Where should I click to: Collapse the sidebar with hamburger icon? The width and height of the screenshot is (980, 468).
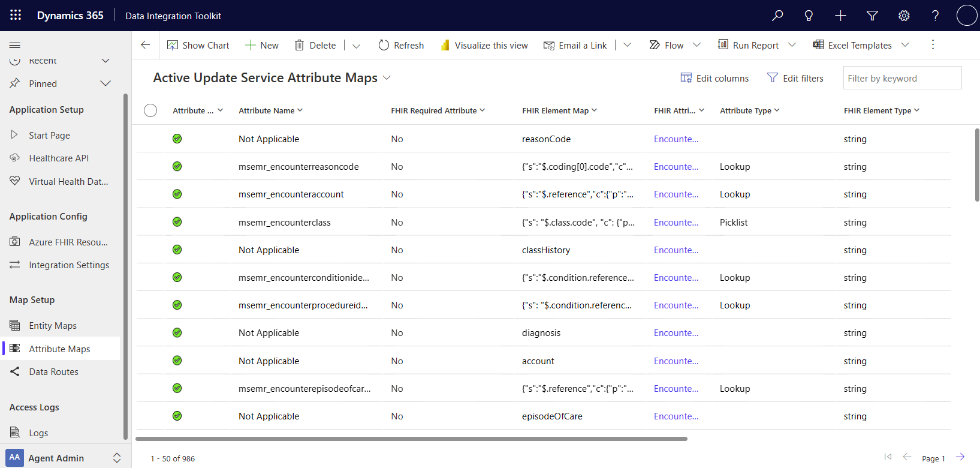click(x=15, y=45)
